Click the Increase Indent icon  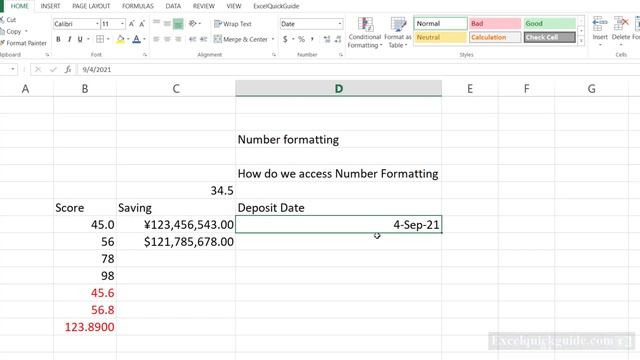pos(204,39)
